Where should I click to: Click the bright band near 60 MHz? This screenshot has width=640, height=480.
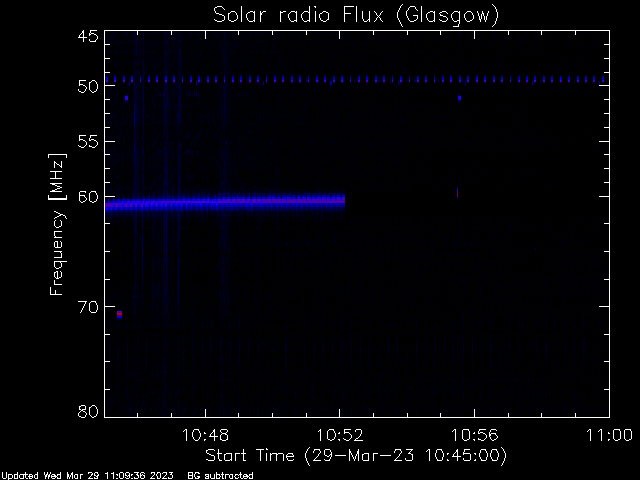tap(225, 202)
